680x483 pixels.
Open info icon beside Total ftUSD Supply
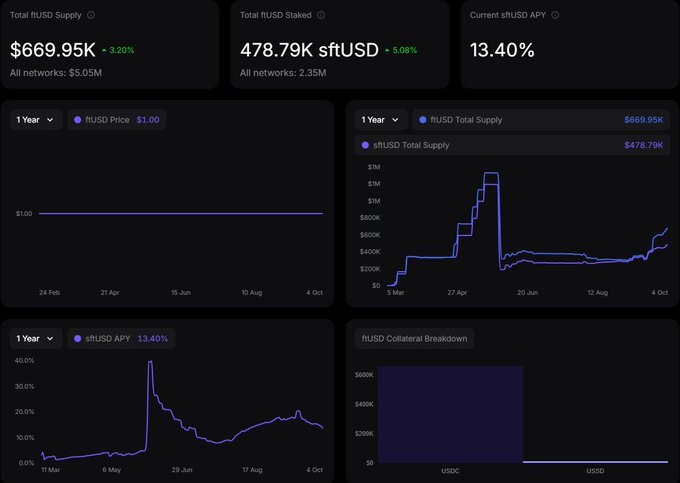[x=91, y=15]
